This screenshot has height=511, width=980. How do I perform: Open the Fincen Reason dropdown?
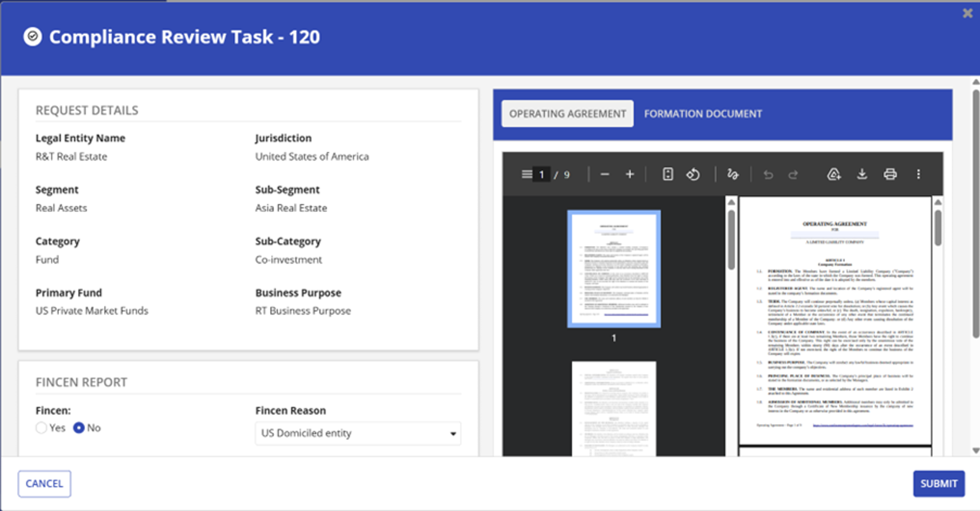pyautogui.click(x=358, y=433)
